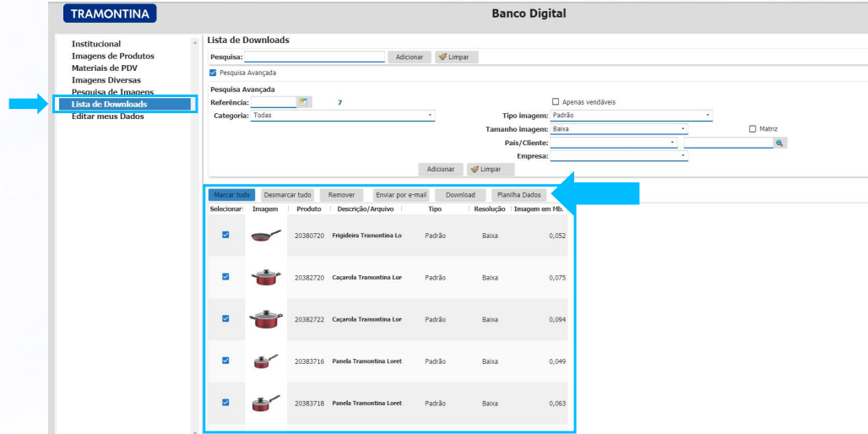Select Lista de Downloads in the sidebar

coord(125,104)
